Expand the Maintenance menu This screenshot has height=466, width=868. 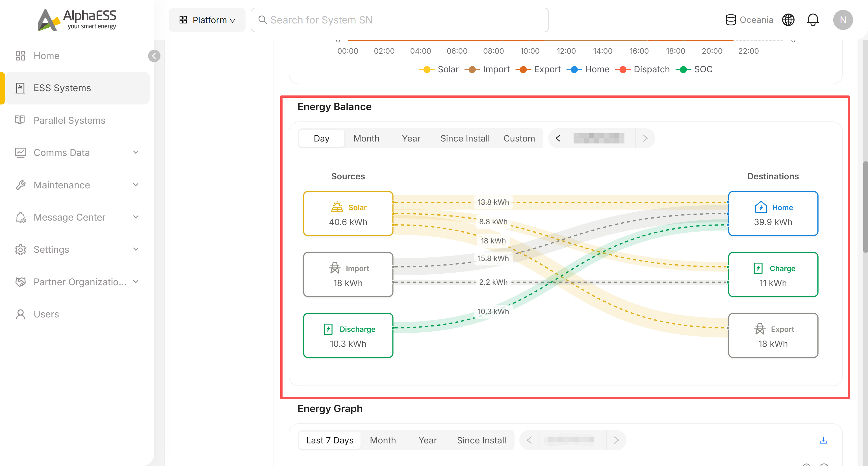[x=77, y=185]
